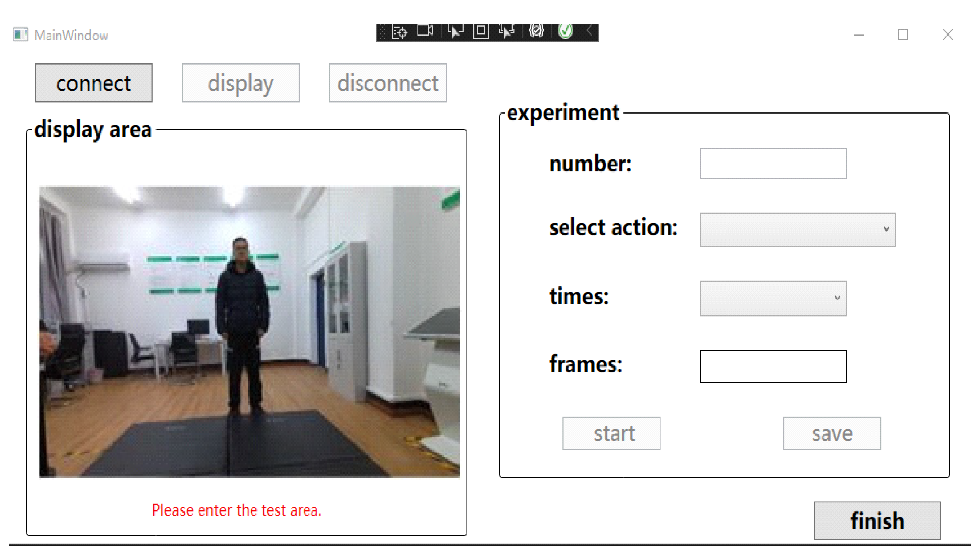Toggle the Display Layout Adorners square icon

(x=481, y=31)
